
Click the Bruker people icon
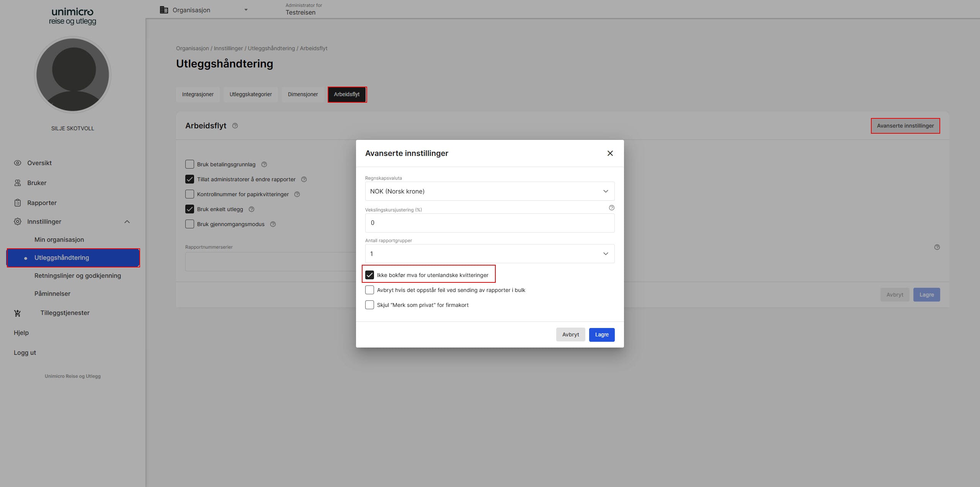click(x=18, y=183)
